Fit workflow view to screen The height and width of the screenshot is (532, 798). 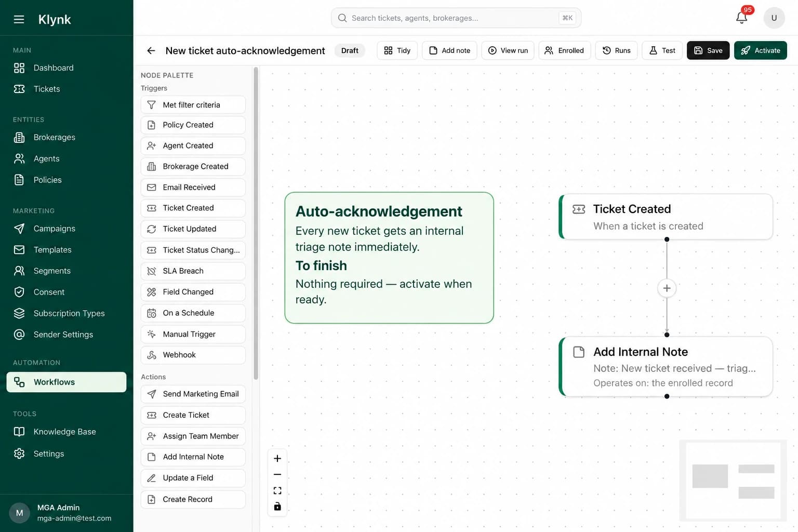point(277,490)
